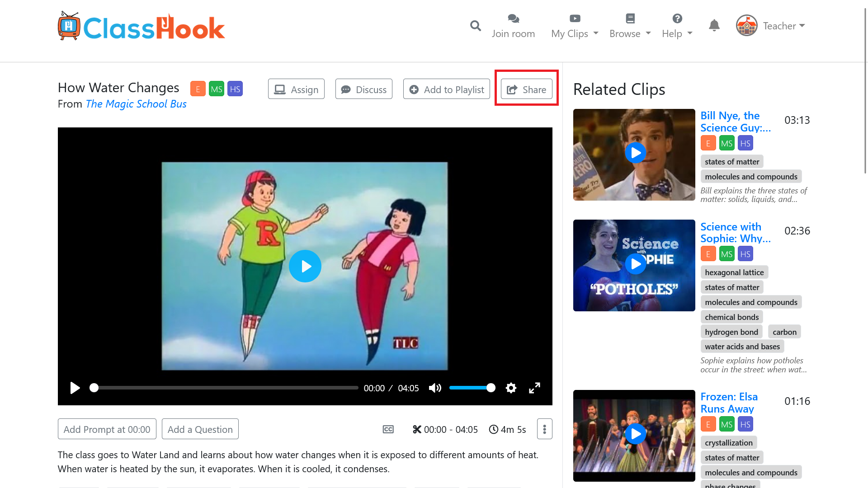Open The Magic School Bus link

[x=136, y=104]
